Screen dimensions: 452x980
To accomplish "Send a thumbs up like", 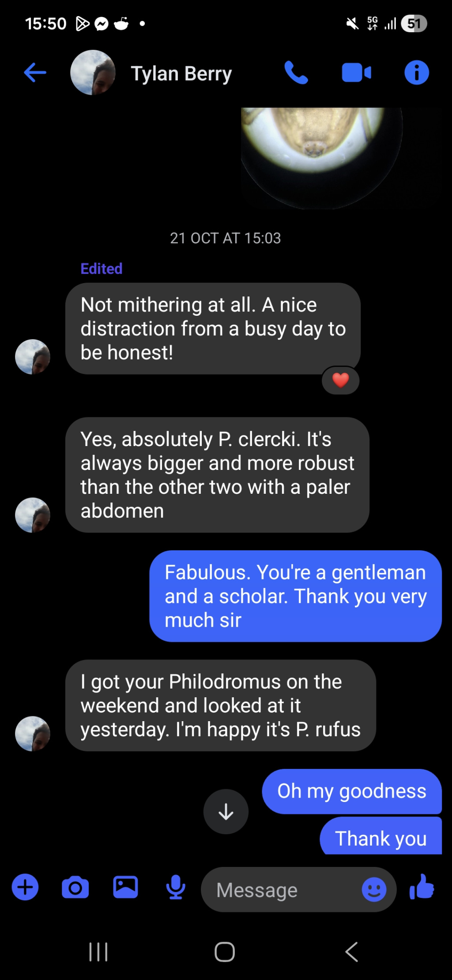I will pos(422,887).
